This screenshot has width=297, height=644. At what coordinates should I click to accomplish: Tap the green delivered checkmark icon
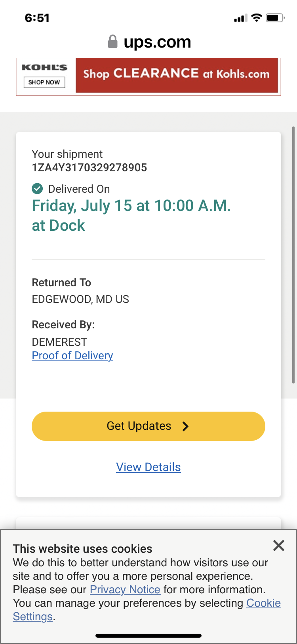pos(37,189)
